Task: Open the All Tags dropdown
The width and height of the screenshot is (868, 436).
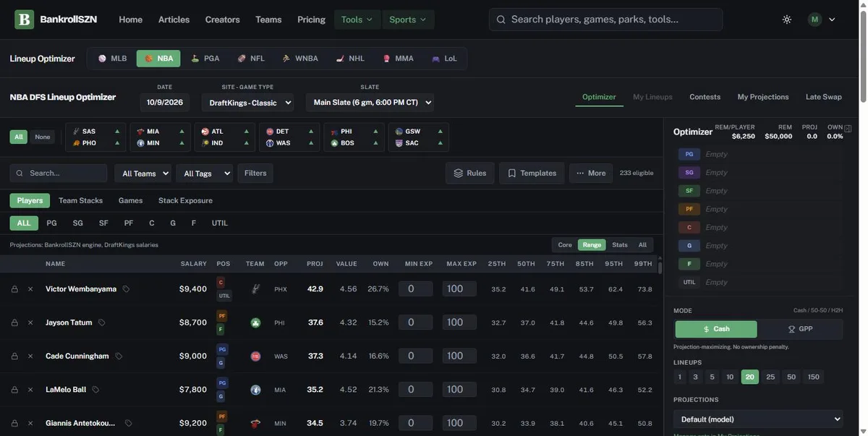Action: point(206,174)
